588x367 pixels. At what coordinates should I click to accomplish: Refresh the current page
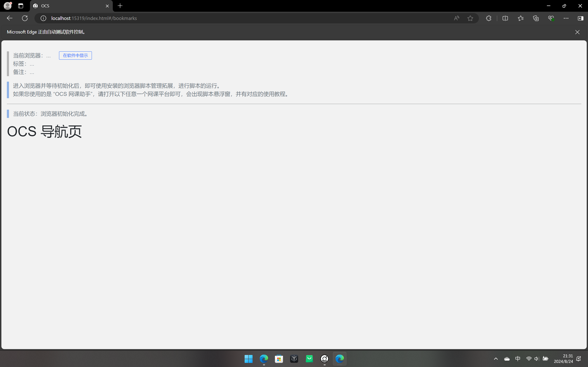pos(25,18)
